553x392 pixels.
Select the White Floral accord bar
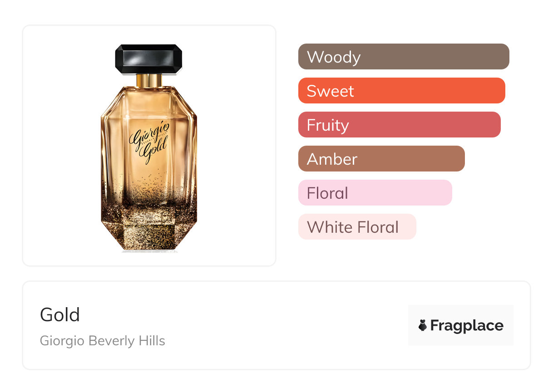(x=357, y=227)
